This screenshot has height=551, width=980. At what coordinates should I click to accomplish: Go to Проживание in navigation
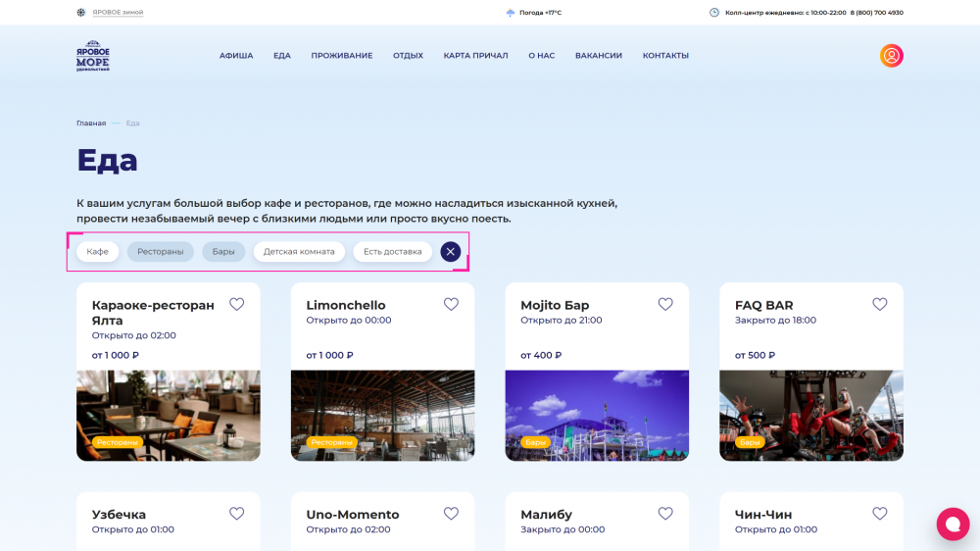341,56
